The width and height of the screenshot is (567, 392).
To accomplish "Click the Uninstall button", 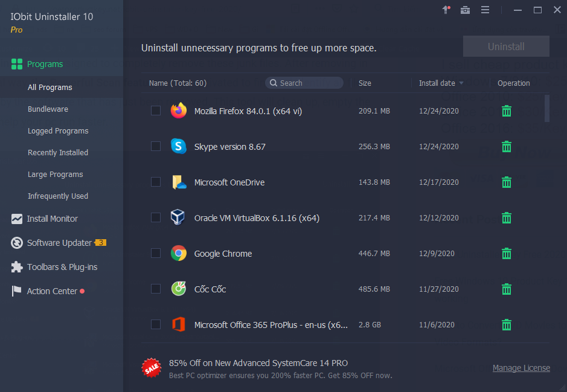I will point(505,46).
